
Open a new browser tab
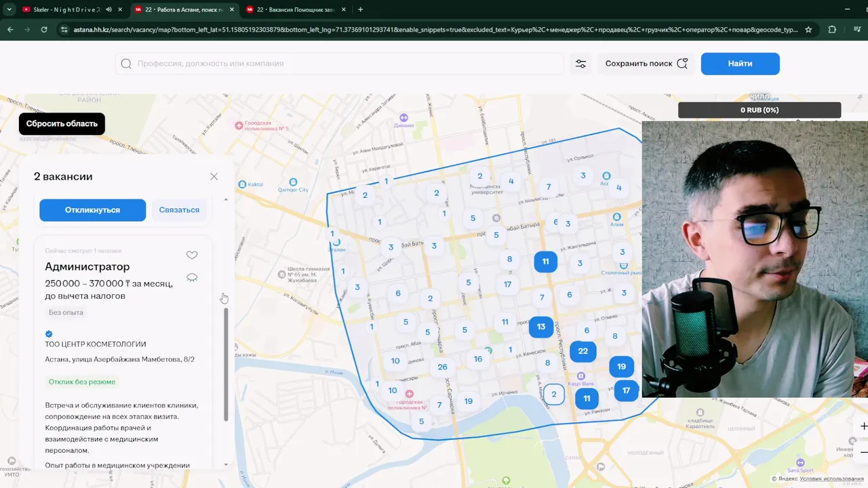360,9
